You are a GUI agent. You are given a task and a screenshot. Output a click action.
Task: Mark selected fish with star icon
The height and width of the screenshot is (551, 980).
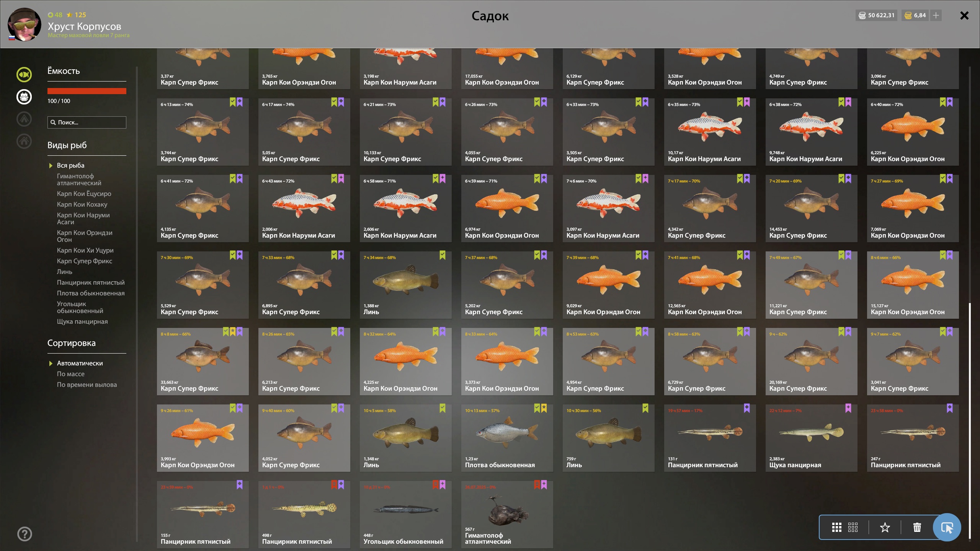point(885,527)
